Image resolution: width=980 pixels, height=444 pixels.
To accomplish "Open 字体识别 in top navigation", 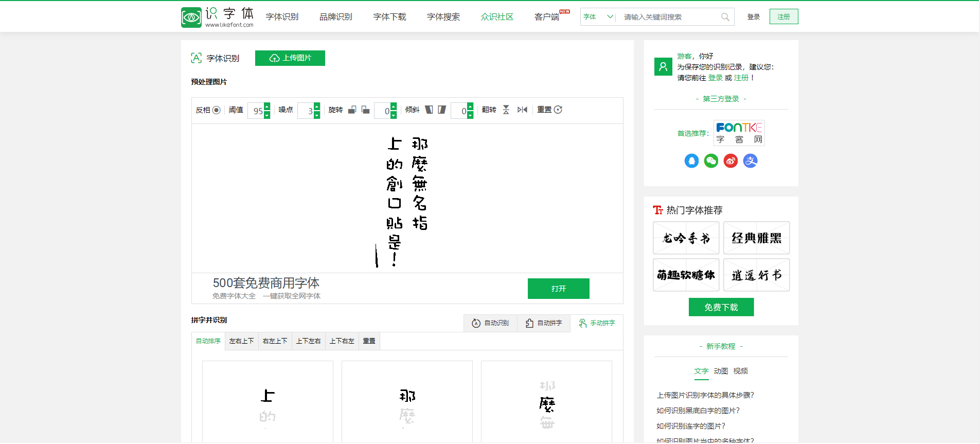I will point(282,17).
